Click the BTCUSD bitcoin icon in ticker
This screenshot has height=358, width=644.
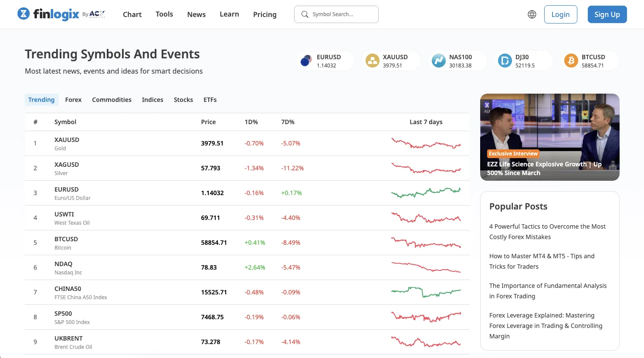point(571,61)
